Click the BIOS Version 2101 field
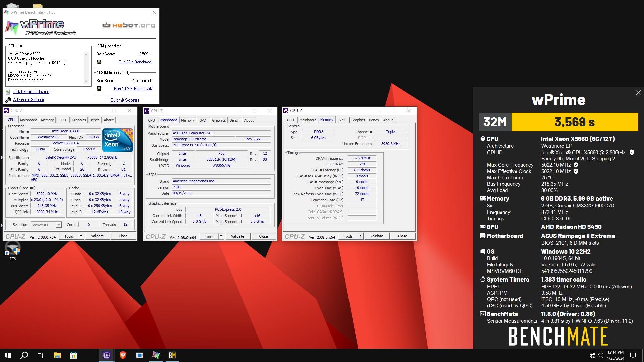Viewport: 644px width, 362px height. [221, 187]
